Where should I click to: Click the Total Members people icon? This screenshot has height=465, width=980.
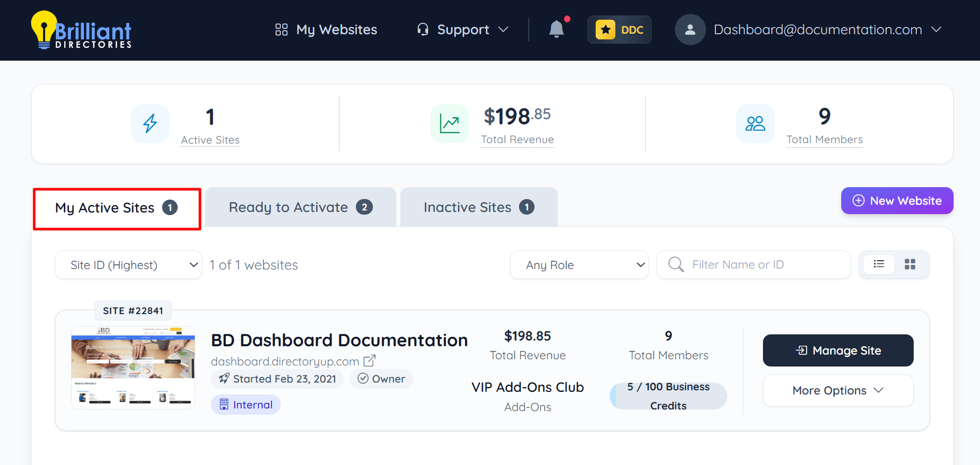(755, 123)
